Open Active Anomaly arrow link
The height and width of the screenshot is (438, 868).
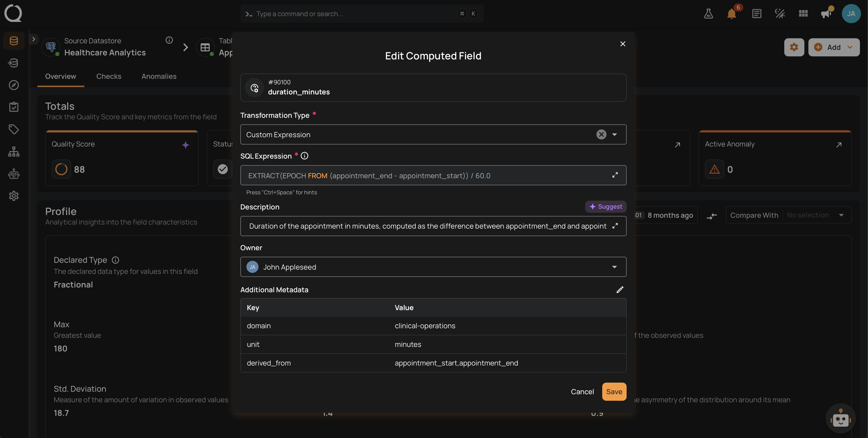coord(839,145)
